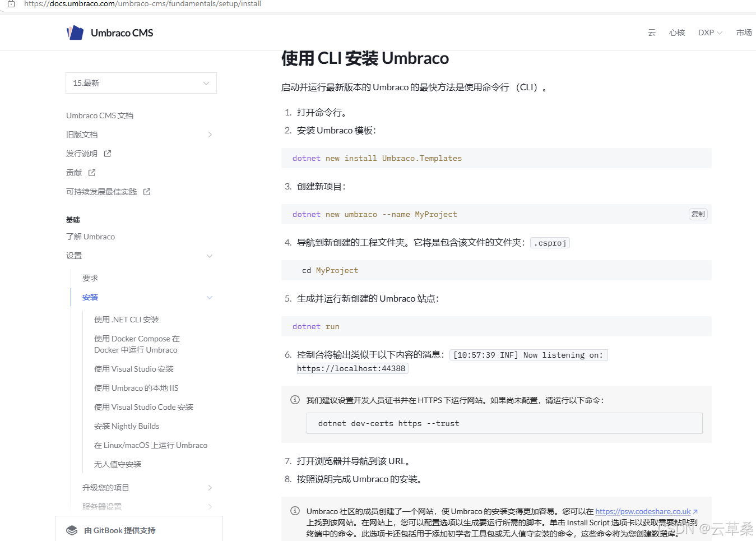
Task: Open 在 Linux/macOS 上运行 Umbraco page
Action: coord(151,445)
